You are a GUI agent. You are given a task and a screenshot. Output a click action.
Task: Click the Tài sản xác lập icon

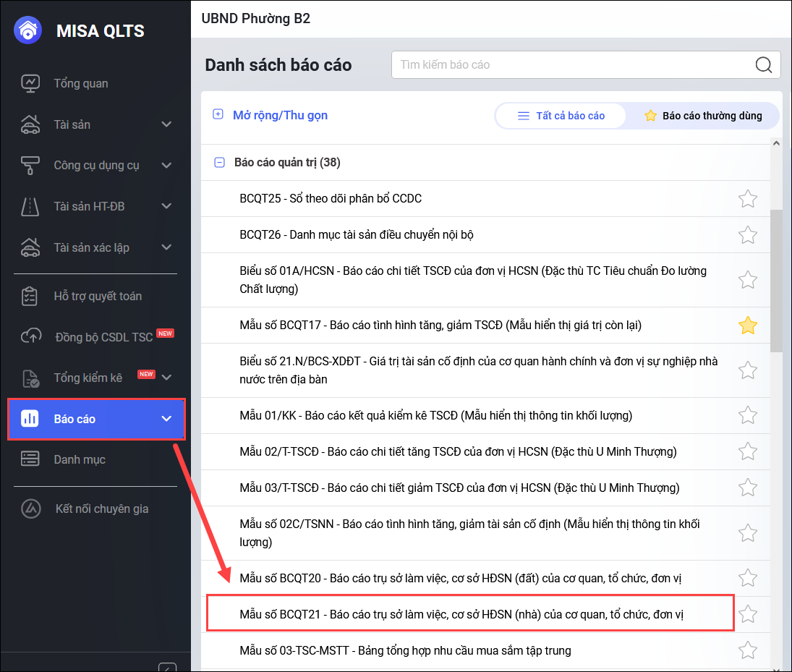pos(30,247)
